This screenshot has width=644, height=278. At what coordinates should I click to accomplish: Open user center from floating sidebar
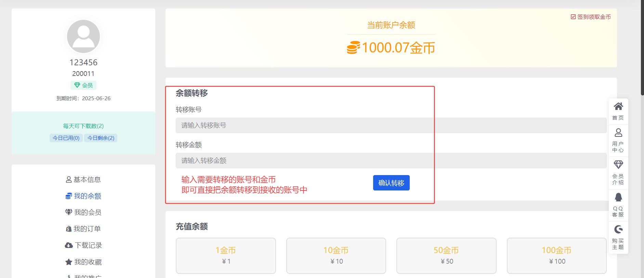(x=618, y=133)
